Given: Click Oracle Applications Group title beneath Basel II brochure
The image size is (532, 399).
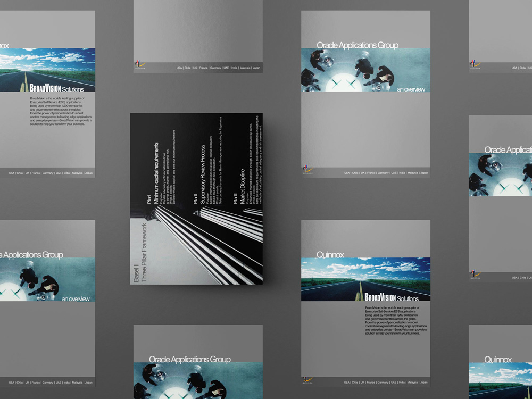Looking at the screenshot, I should 189,359.
